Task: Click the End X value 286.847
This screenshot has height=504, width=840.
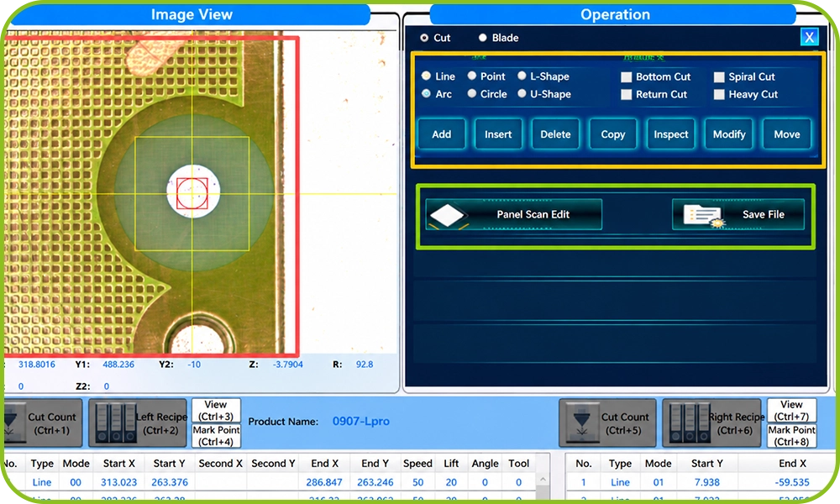Action: tap(324, 482)
